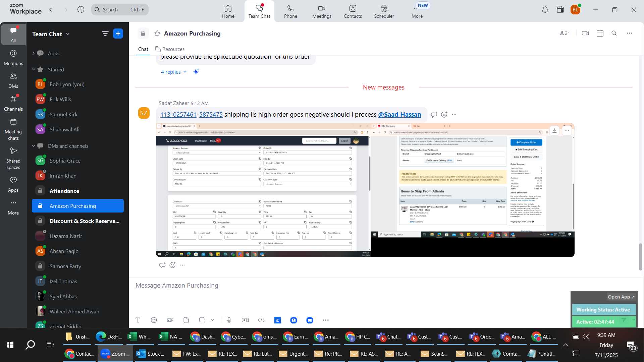Screen dimensions: 644x362
Task: Open screenshot options dropdown arrow
Action: coord(212,320)
